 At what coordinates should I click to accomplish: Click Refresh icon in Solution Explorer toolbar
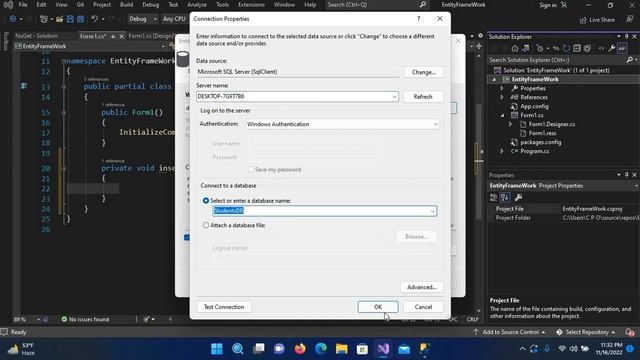coord(566,49)
